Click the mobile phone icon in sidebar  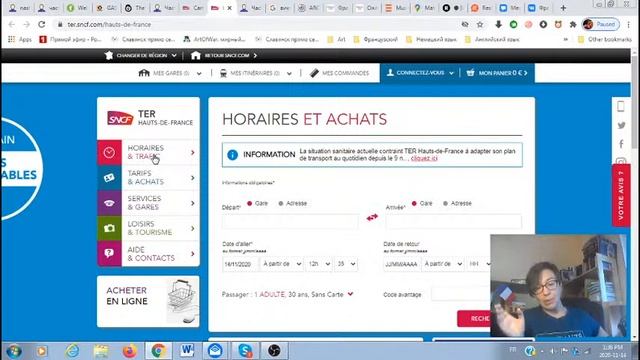tap(621, 106)
